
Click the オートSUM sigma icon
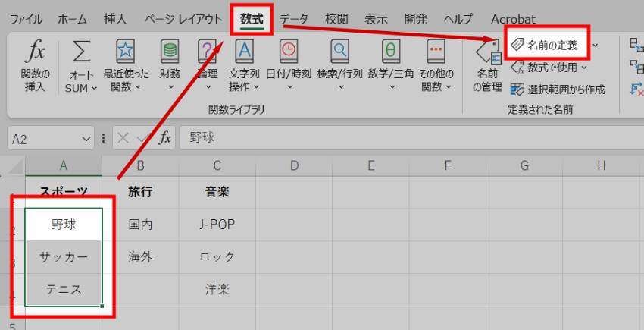[x=81, y=52]
